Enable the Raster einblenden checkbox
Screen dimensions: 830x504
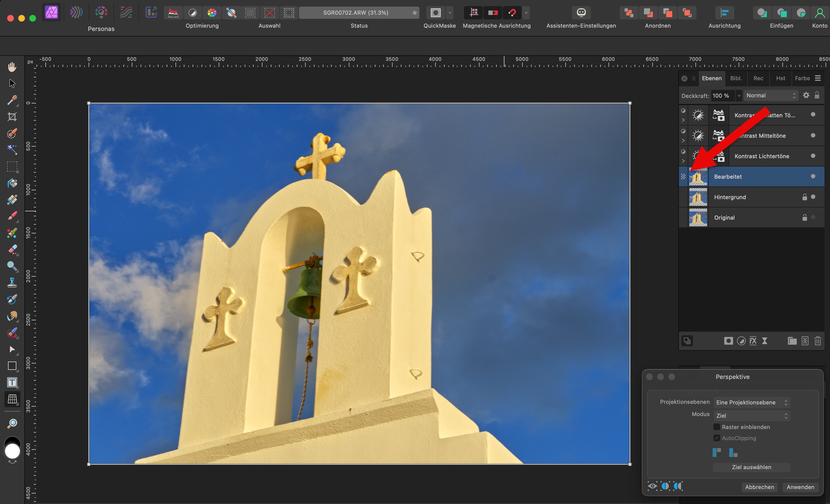point(717,427)
